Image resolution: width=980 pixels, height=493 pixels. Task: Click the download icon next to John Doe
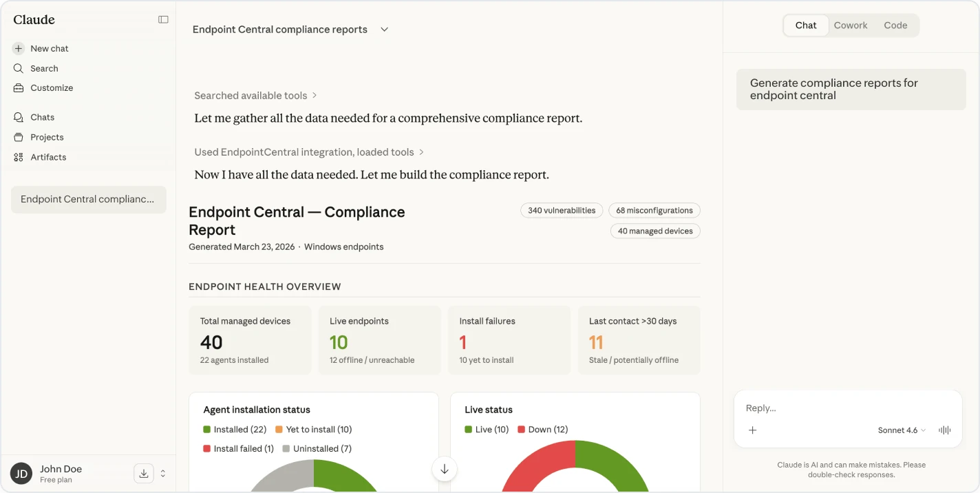tap(143, 474)
